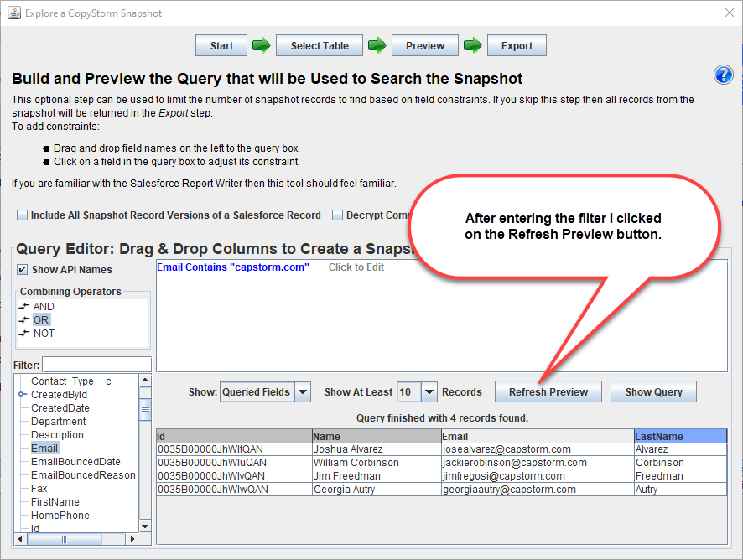Select the josealvarez@capstorm.com cell
Image resolution: width=743 pixels, height=560 pixels.
pyautogui.click(x=538, y=449)
